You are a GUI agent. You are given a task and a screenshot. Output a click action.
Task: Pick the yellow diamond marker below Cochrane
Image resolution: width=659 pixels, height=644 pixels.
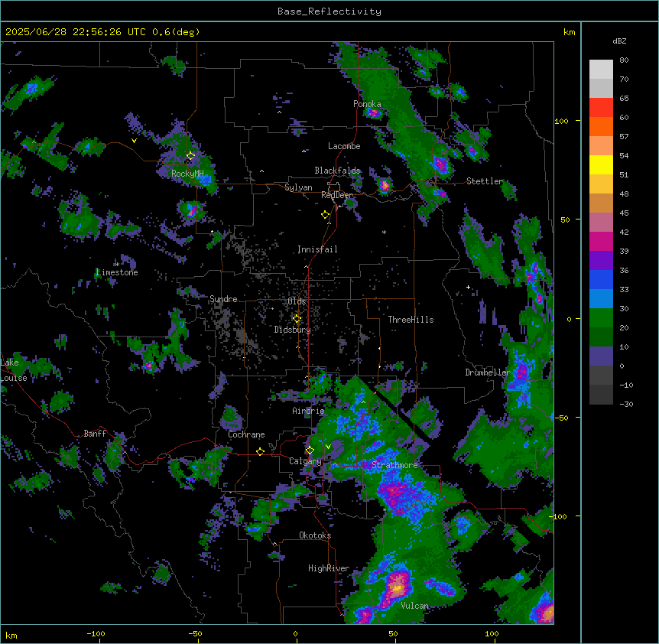coord(260,451)
